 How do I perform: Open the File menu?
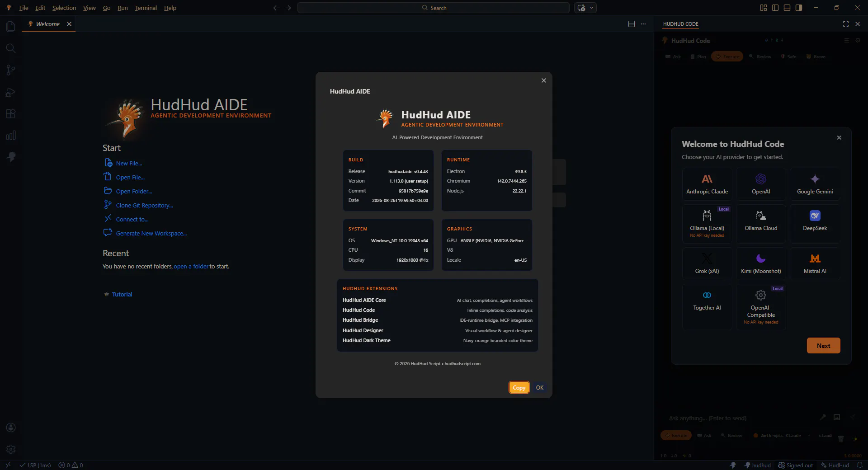click(24, 8)
